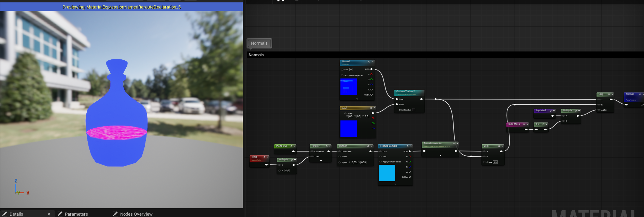The height and width of the screenshot is (217, 644).
Task: Click the blue color swatch of the 0,0,1 constant
Action: 349,129
